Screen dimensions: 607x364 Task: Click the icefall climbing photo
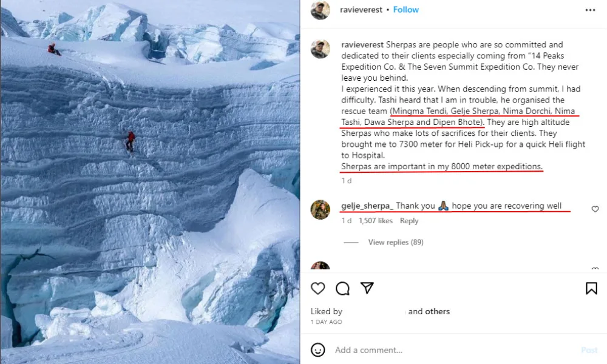(x=150, y=182)
